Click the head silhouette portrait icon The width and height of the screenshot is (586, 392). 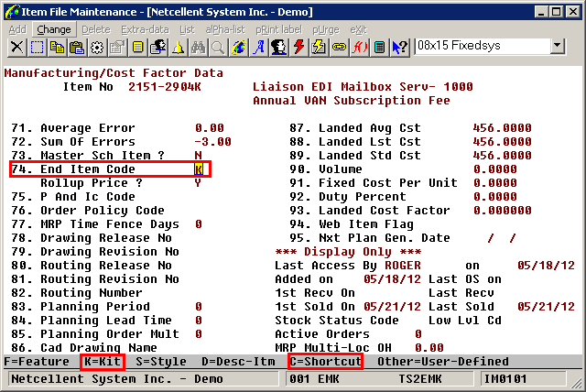(x=279, y=48)
